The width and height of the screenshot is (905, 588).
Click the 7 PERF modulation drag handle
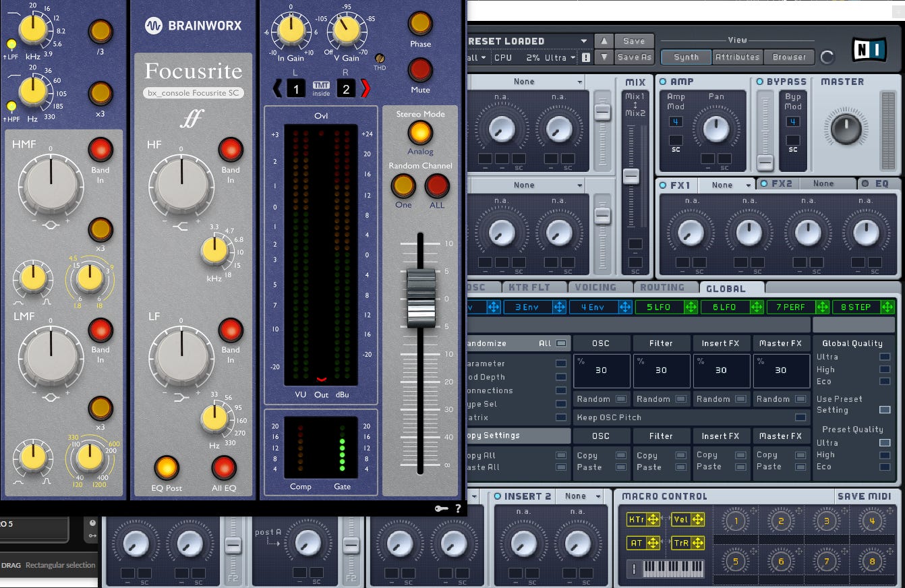pos(822,307)
